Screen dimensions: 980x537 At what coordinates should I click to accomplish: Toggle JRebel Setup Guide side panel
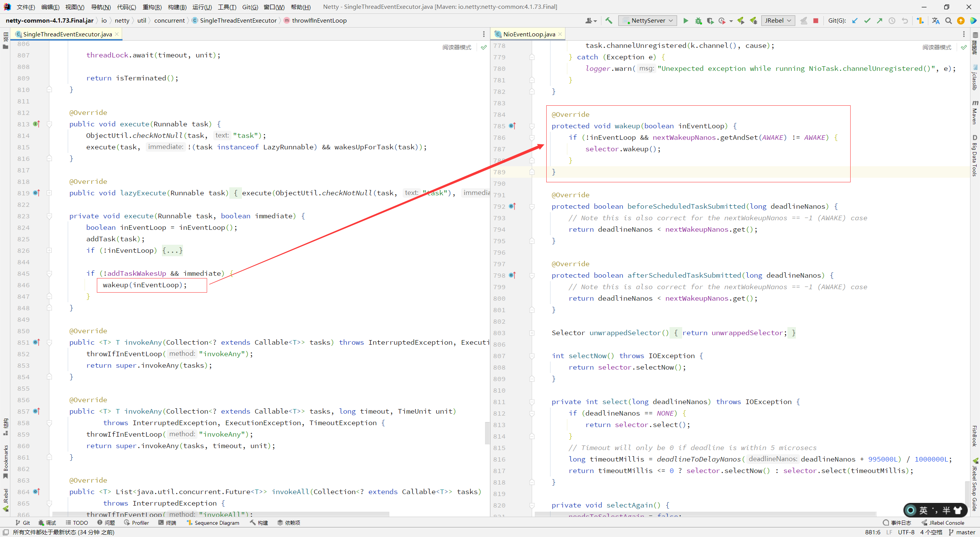(x=975, y=484)
